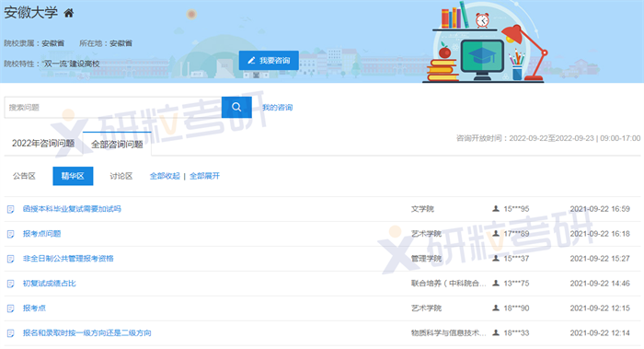Click the timestamp 2021-09-22 16:18
Viewport: 644px width, 349px height.
pos(600,234)
